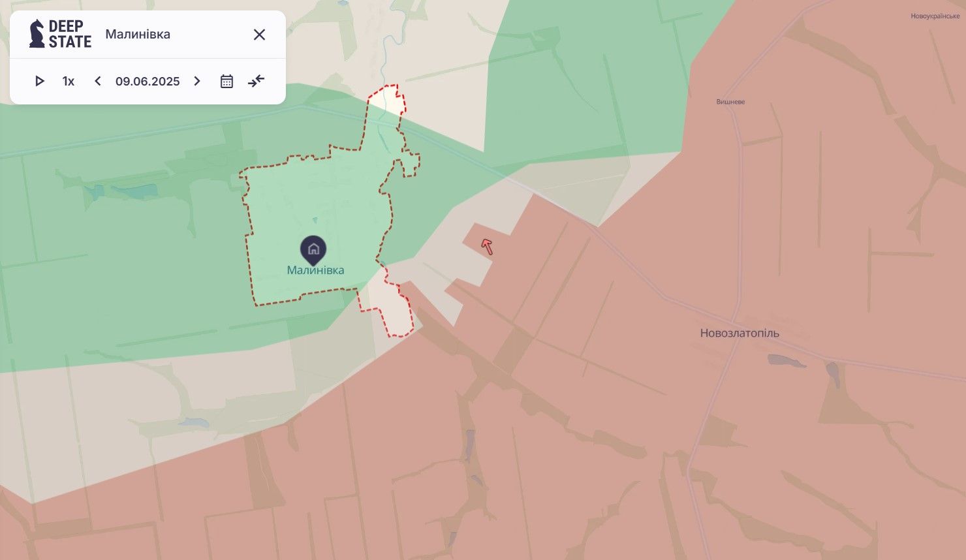Click the Вишневе village label

[730, 102]
